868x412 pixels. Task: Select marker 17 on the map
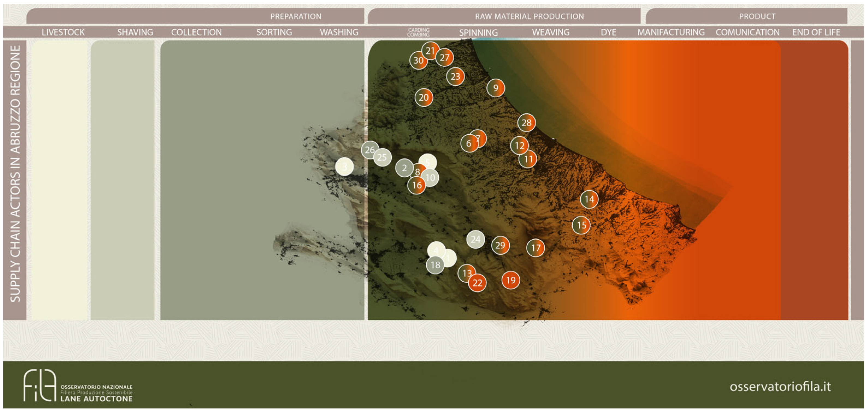point(536,248)
